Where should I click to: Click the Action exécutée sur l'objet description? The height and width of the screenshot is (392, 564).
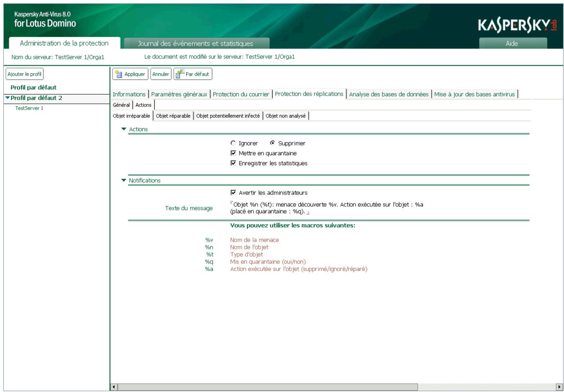299,269
